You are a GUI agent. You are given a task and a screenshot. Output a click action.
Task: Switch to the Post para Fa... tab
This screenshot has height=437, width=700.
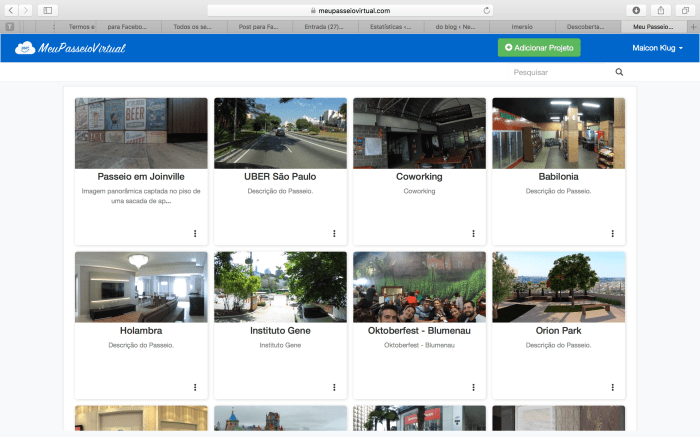pos(259,27)
